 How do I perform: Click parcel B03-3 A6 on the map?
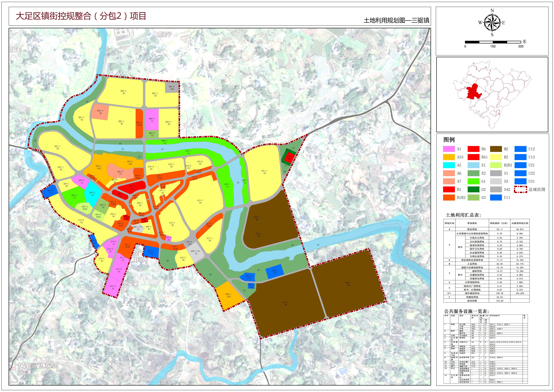[100, 112]
